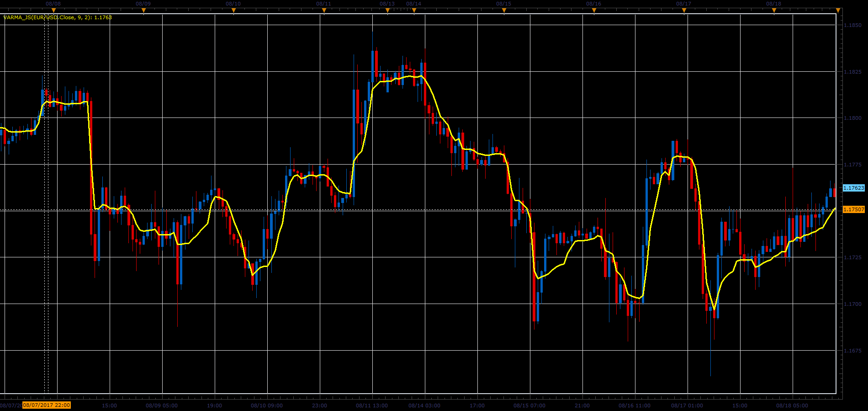Image resolution: width=868 pixels, height=411 pixels.
Task: Click the 08/14 03:00 time axis label
Action: (x=424, y=406)
